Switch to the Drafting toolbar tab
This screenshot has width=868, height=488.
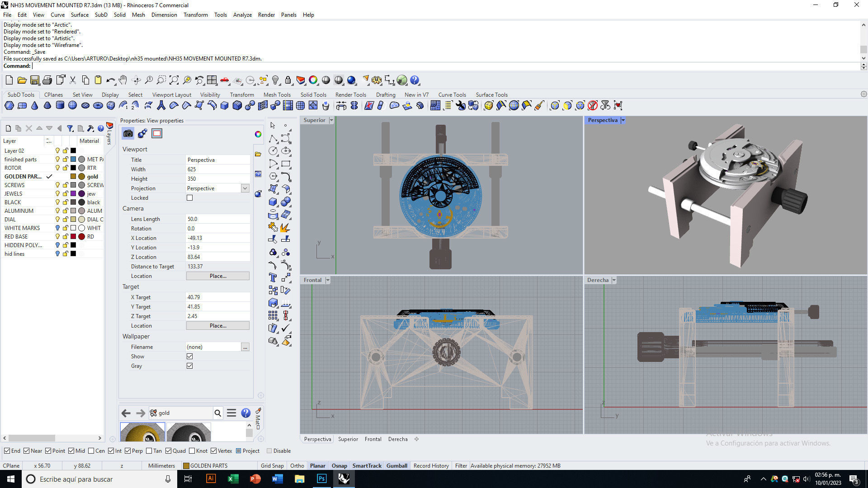tap(386, 95)
